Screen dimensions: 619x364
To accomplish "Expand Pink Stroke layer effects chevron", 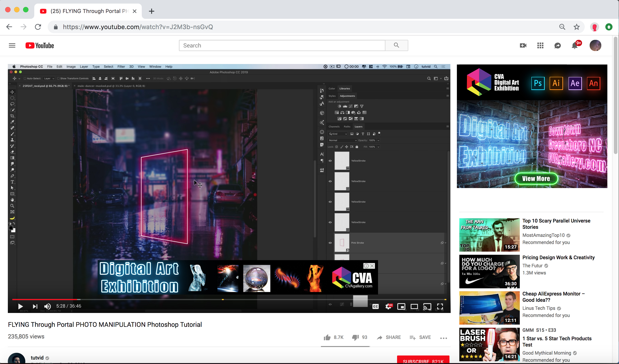I will (445, 243).
